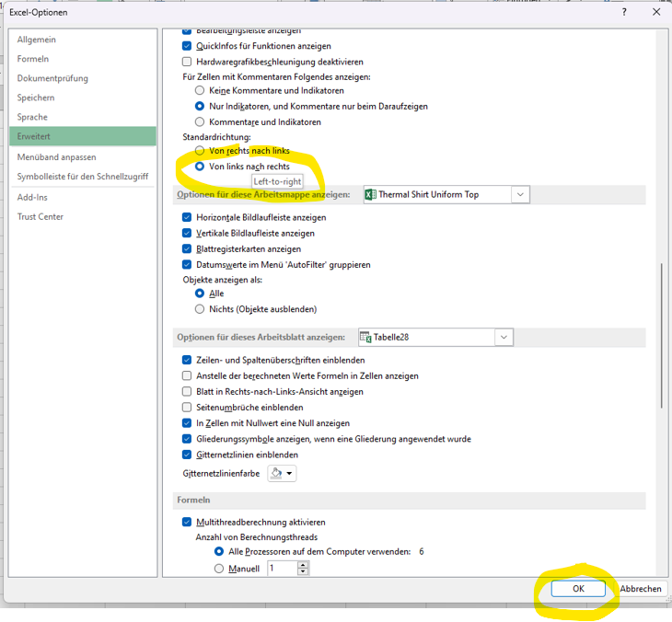Image resolution: width=672 pixels, height=622 pixels.
Task: Select Kommentare und Indikatoren option
Action: pos(200,121)
